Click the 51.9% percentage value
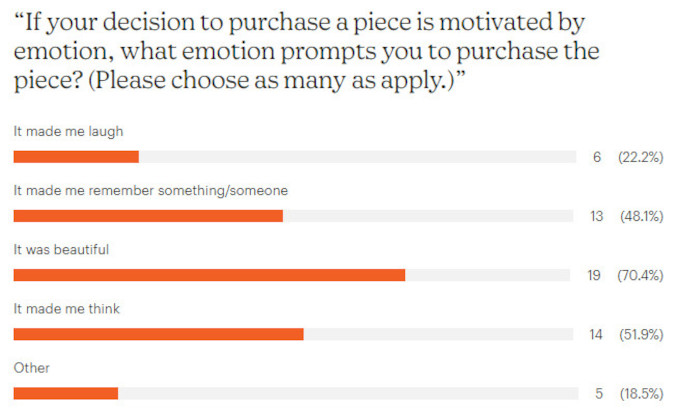675x415 pixels. click(x=640, y=334)
